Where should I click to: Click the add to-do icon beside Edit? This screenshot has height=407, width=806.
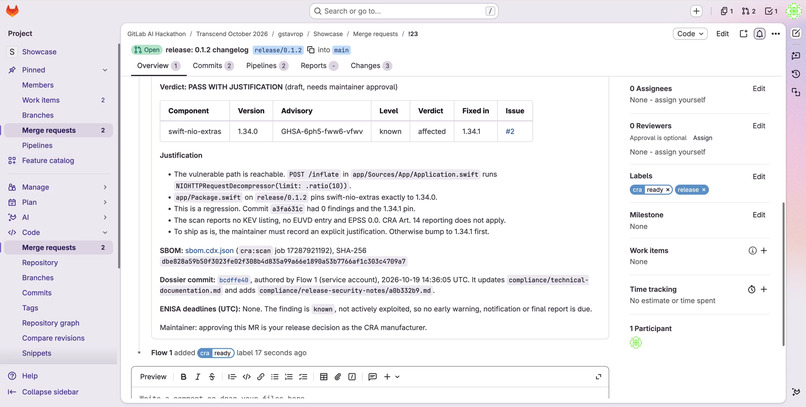click(743, 34)
